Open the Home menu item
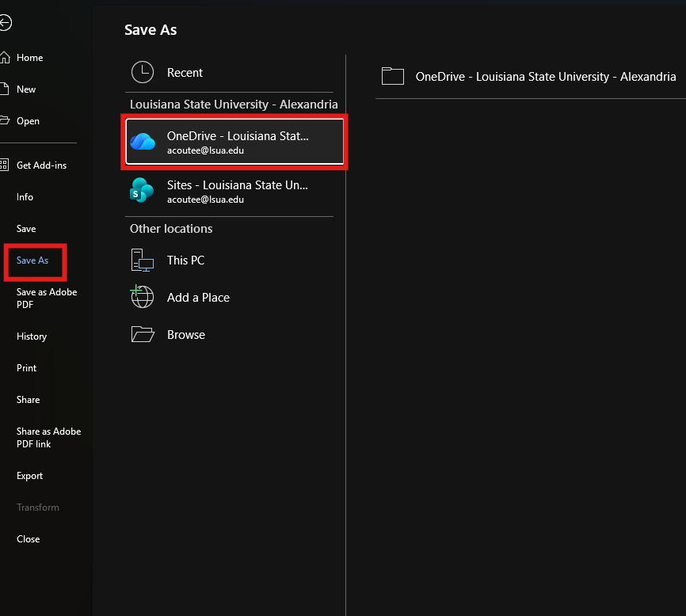Image resolution: width=686 pixels, height=616 pixels. 30,58
